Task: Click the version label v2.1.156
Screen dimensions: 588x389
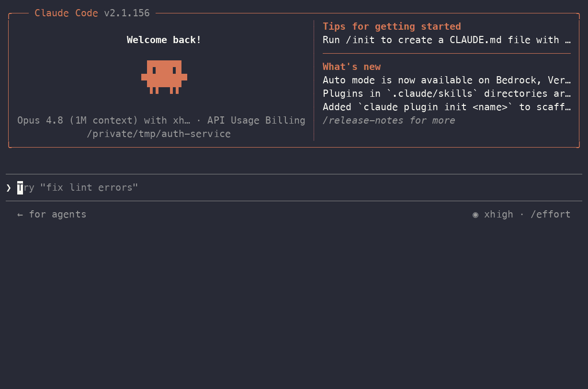Action: (127, 13)
